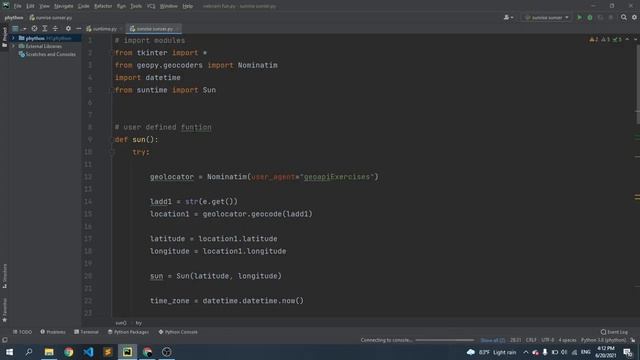This screenshot has height=360, width=640.
Task: Open the File menu
Action: tap(18, 6)
